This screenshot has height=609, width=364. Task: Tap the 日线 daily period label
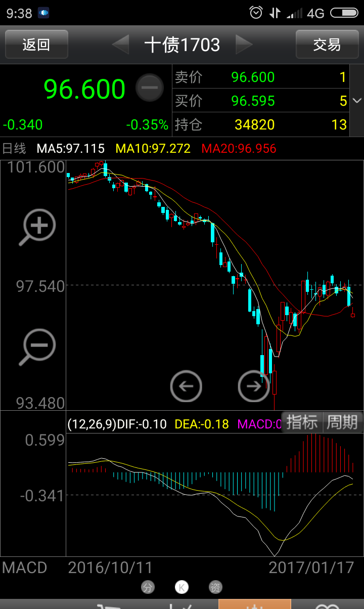(14, 149)
